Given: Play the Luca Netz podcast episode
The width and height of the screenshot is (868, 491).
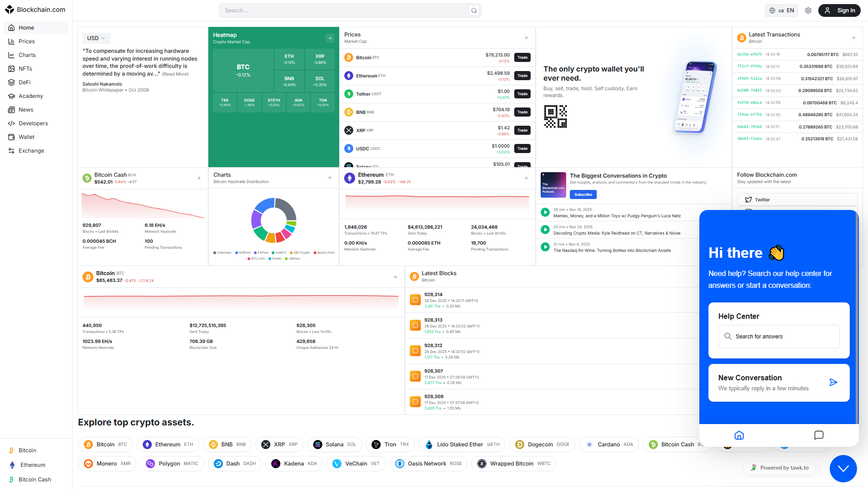Looking at the screenshot, I should [x=545, y=212].
